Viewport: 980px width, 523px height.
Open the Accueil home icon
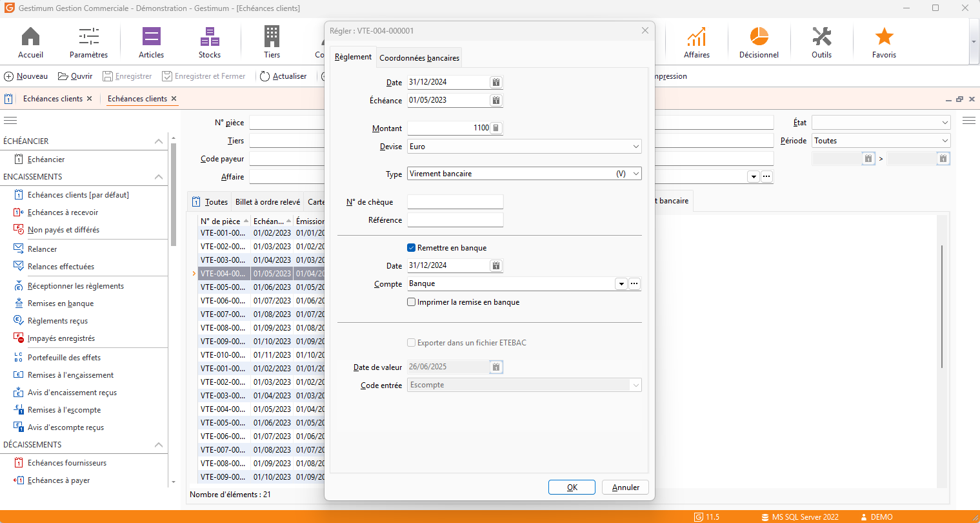[30, 43]
